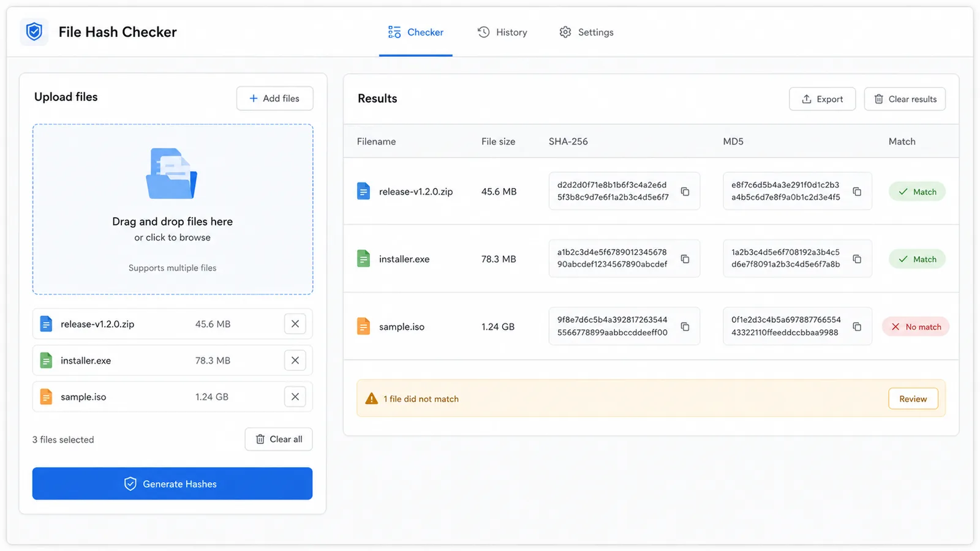The image size is (980, 551).
Task: Copy SHA-256 hash of sample.iso
Action: pyautogui.click(x=685, y=327)
